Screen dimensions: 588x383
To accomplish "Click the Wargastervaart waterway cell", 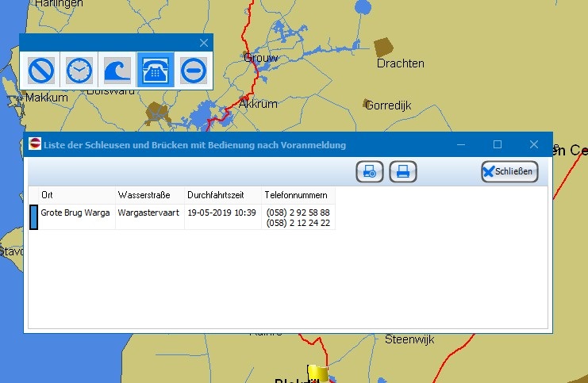I will (148, 213).
